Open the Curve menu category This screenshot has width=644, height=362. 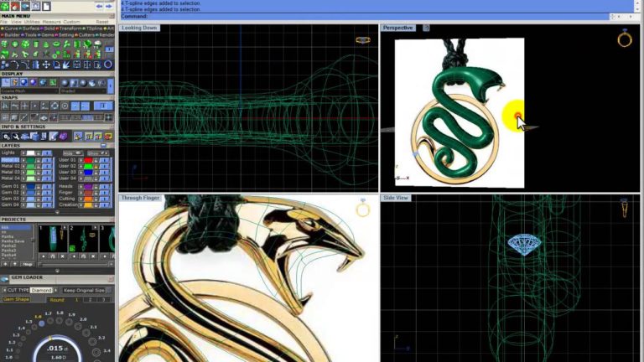pyautogui.click(x=11, y=28)
